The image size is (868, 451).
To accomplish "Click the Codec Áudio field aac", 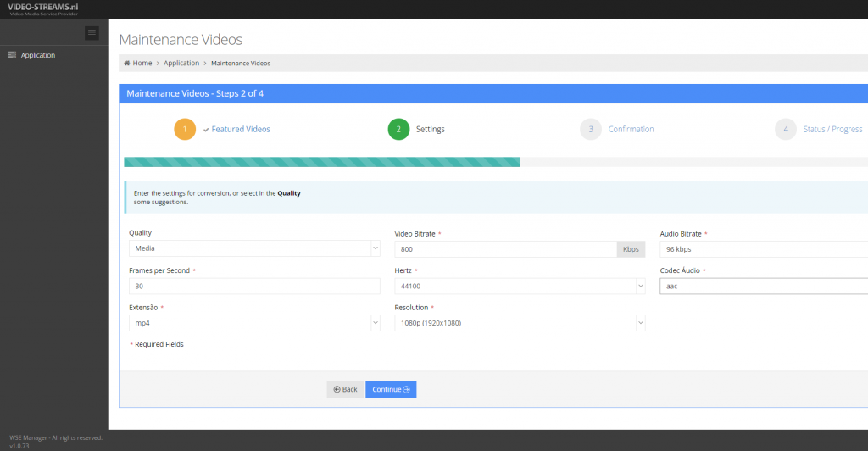I will click(764, 286).
